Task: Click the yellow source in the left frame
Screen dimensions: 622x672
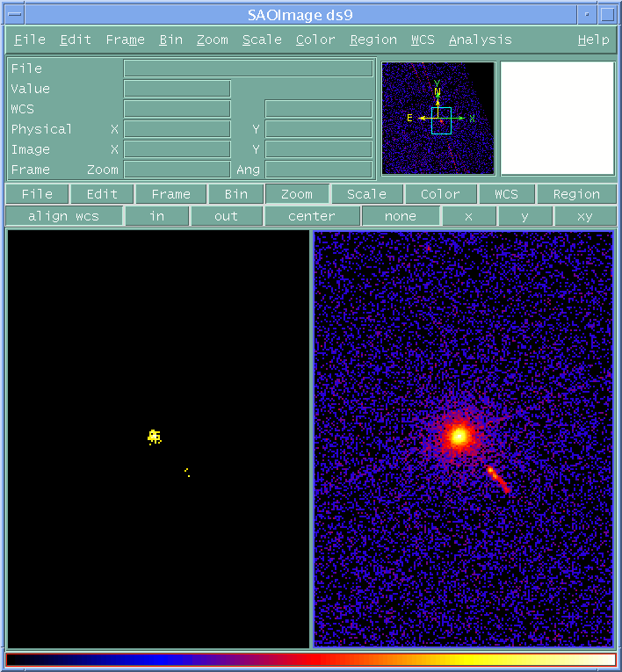Action: [154, 437]
